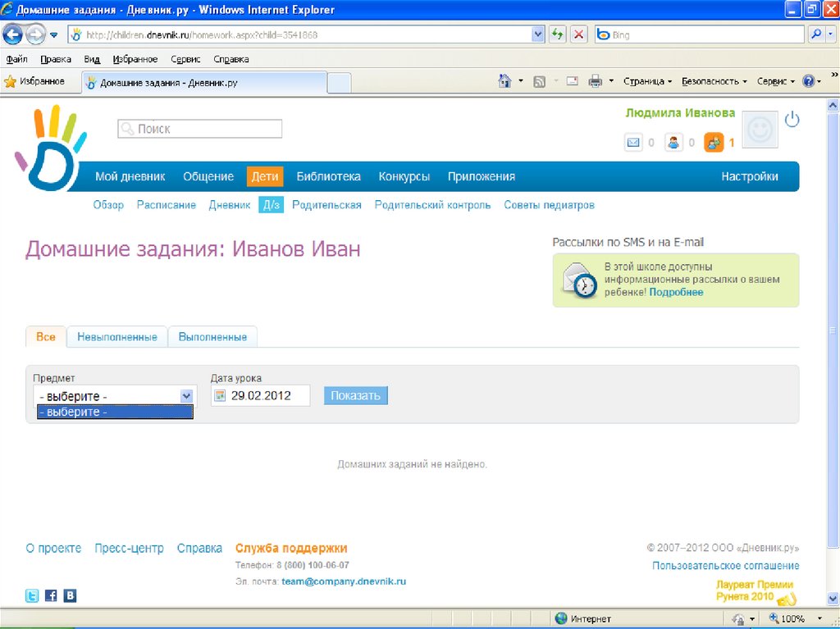Switch to the Выполненные tab
This screenshot has height=629, width=840.
point(212,337)
